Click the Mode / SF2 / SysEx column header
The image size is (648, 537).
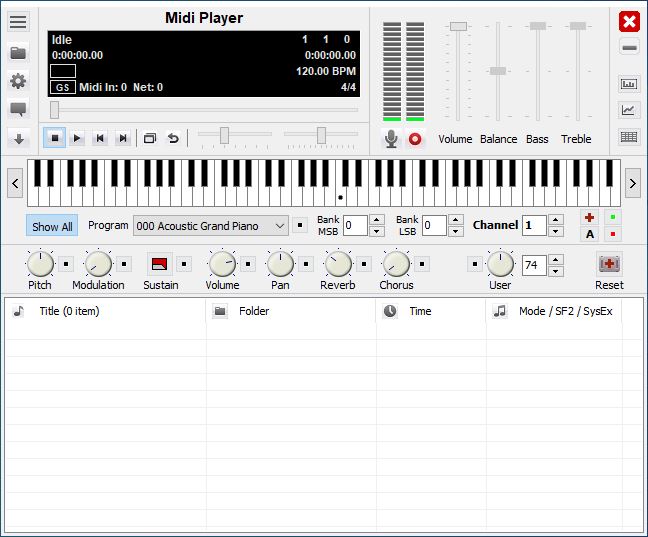[554, 311]
